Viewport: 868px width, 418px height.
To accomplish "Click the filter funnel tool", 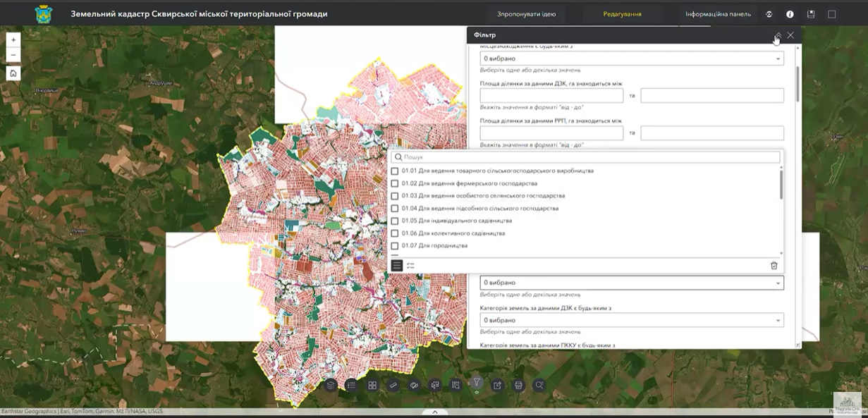I will pyautogui.click(x=477, y=383).
